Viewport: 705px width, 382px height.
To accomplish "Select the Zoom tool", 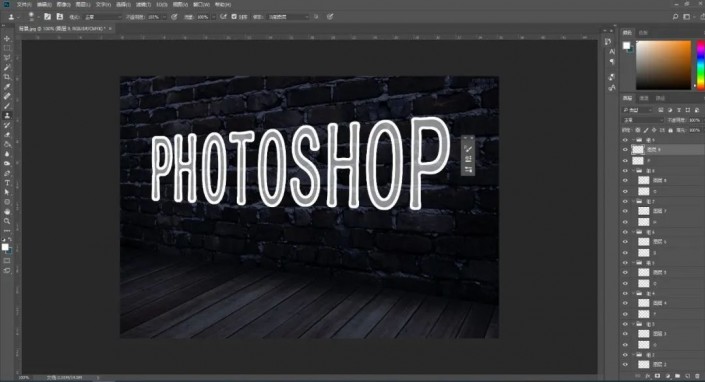I will [7, 221].
